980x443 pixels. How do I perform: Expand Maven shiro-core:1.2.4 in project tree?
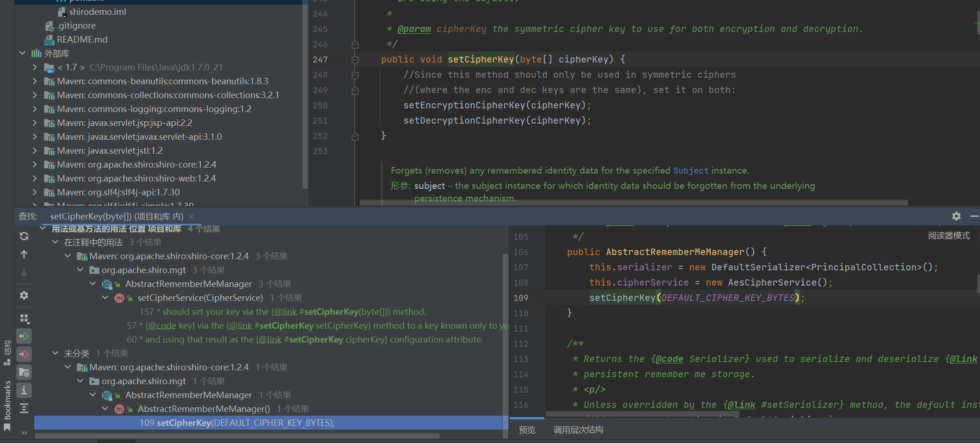[35, 164]
